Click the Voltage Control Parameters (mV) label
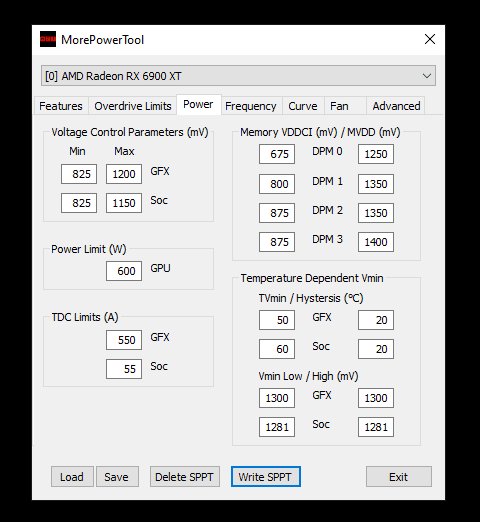The height and width of the screenshot is (522, 480). click(x=130, y=132)
